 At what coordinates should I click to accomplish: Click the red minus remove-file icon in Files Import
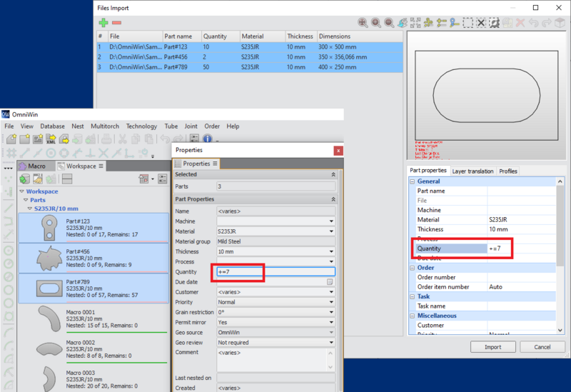tap(116, 23)
